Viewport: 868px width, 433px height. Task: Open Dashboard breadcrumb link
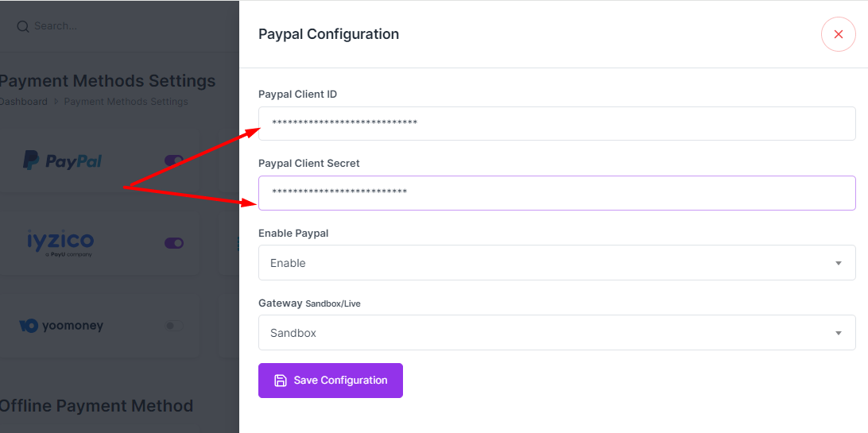pos(23,102)
